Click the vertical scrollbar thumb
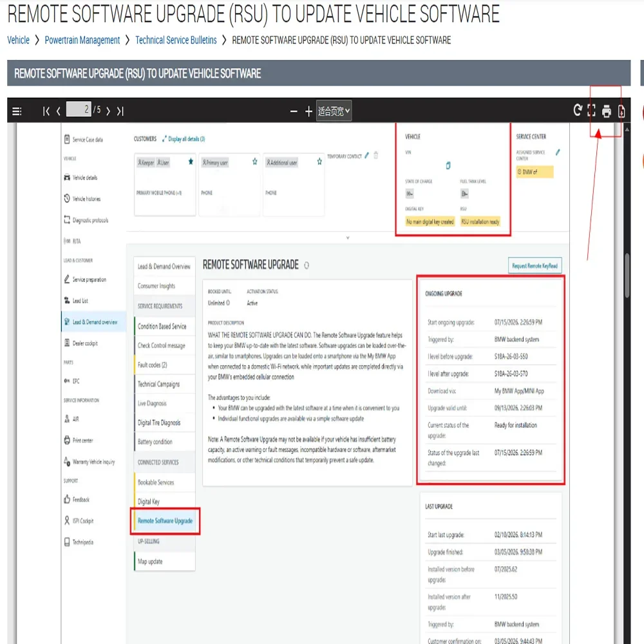The width and height of the screenshot is (644, 644). click(x=627, y=275)
